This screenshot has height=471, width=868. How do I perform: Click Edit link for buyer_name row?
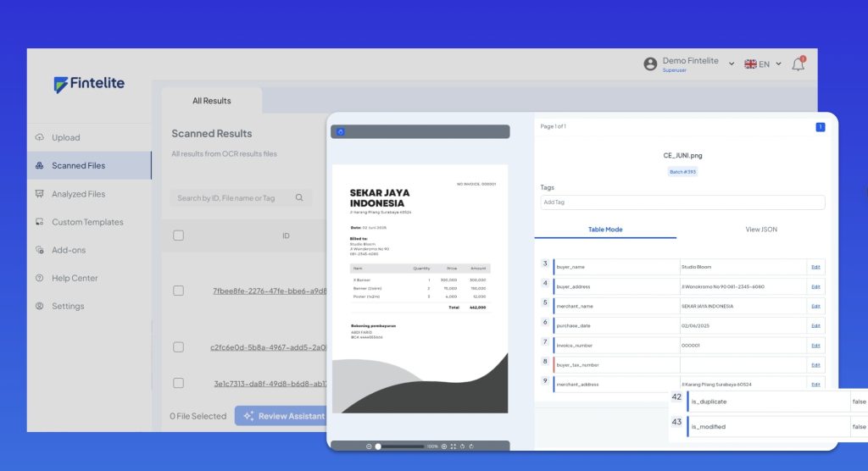point(815,267)
